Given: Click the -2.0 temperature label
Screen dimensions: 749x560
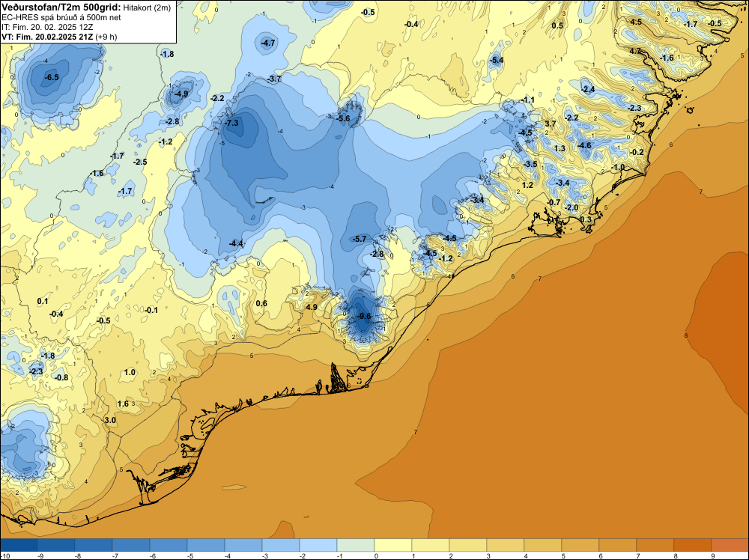Looking at the screenshot, I should [x=571, y=207].
